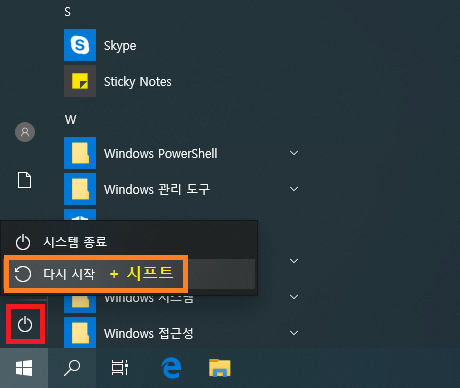The image size is (460, 388).
Task: Launch Microsoft Edge from the taskbar
Action: coord(171,368)
